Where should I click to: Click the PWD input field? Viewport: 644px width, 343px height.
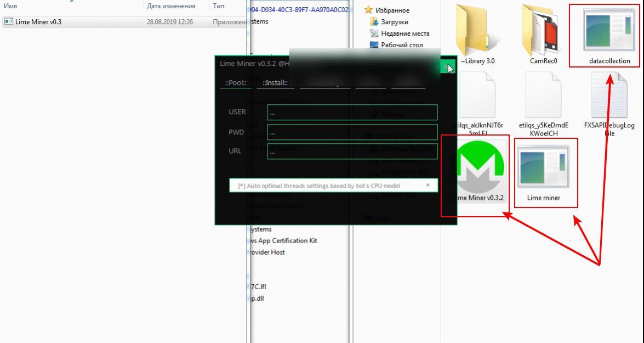point(352,132)
